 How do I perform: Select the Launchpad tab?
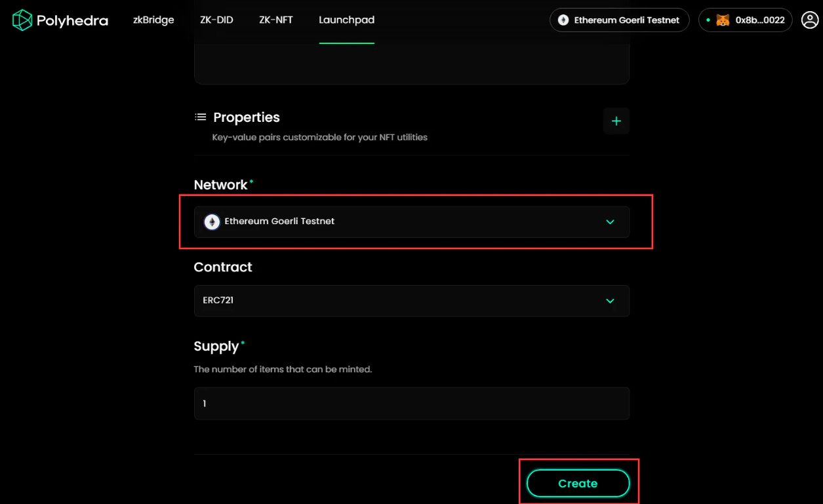[x=346, y=20]
